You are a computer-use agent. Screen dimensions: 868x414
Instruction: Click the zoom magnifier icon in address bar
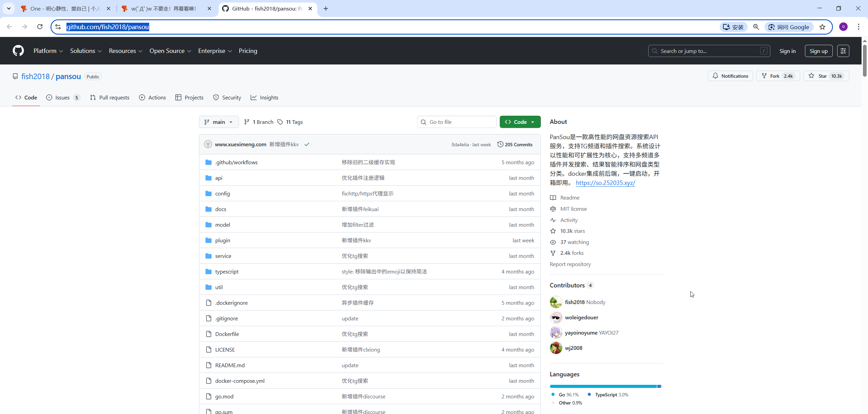point(756,27)
